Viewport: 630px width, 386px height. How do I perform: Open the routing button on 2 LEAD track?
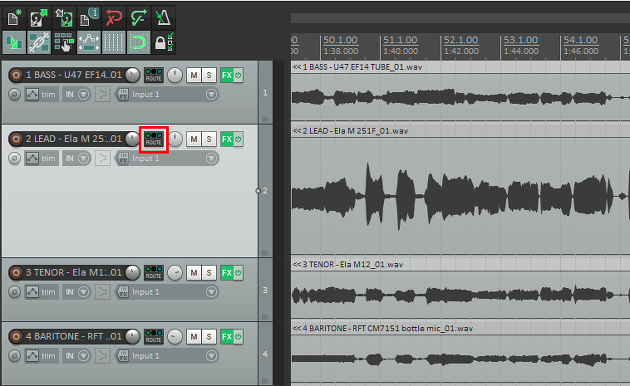(x=154, y=139)
